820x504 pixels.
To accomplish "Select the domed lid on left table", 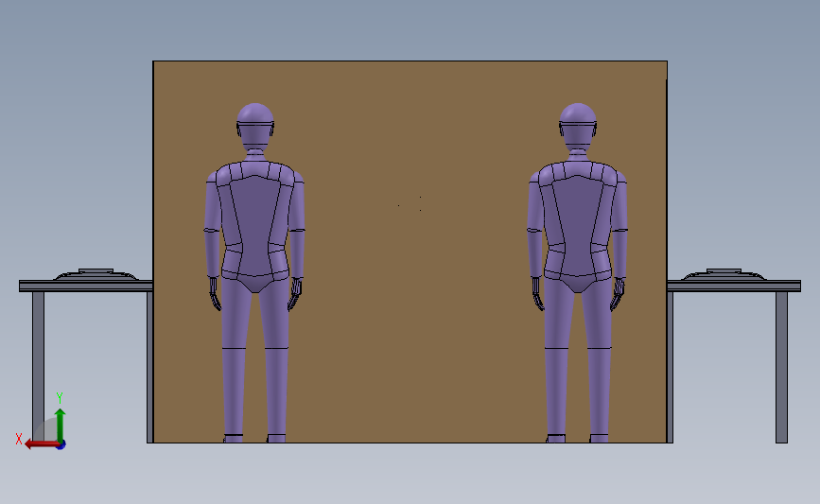I will click(96, 274).
